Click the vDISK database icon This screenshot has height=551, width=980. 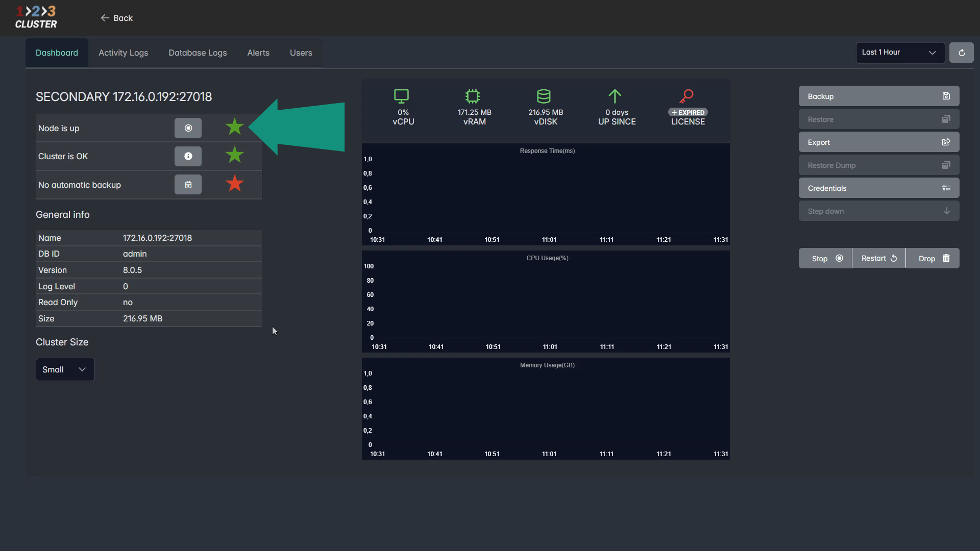click(x=544, y=96)
